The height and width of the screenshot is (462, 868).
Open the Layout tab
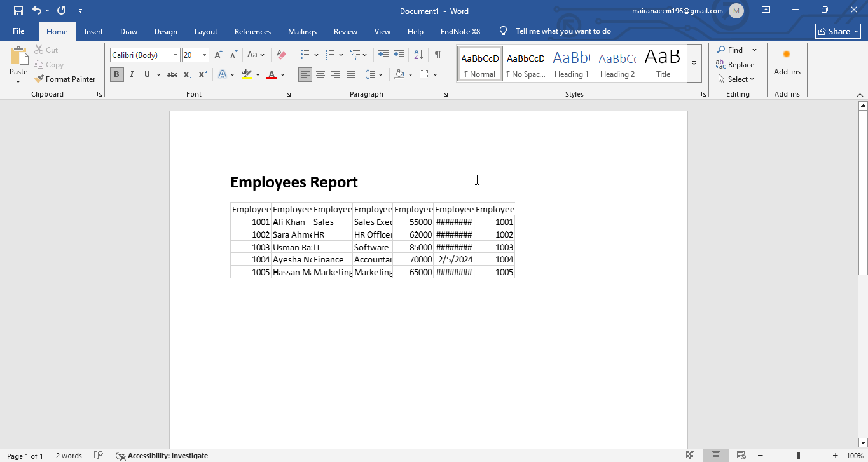tap(206, 31)
